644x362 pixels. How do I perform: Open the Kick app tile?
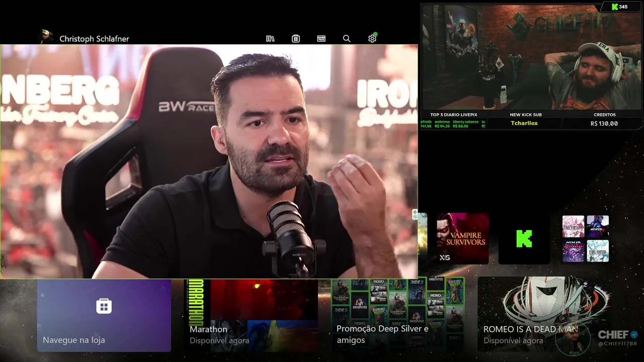point(524,238)
